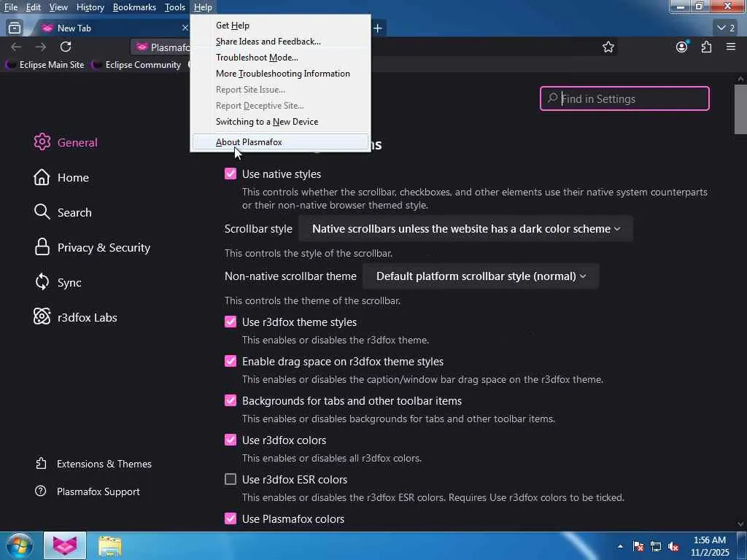747x560 pixels.
Task: Toggle Backgrounds for tabs checkbox
Action: pyautogui.click(x=230, y=401)
